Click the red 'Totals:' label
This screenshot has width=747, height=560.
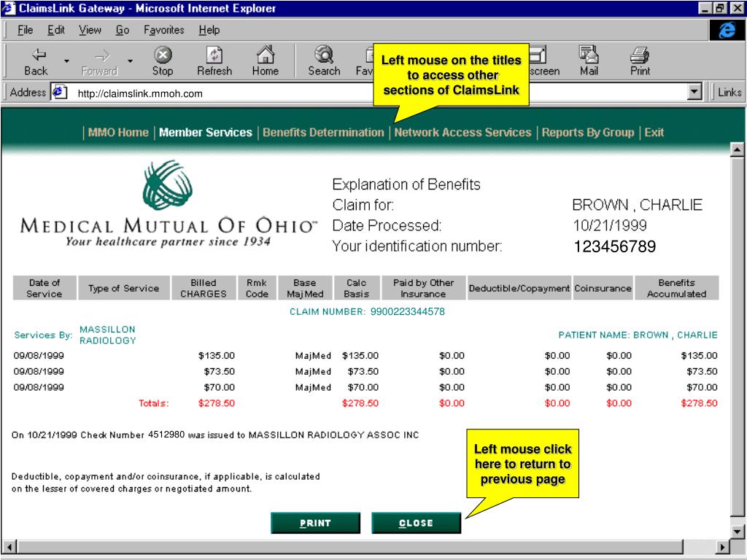(153, 403)
